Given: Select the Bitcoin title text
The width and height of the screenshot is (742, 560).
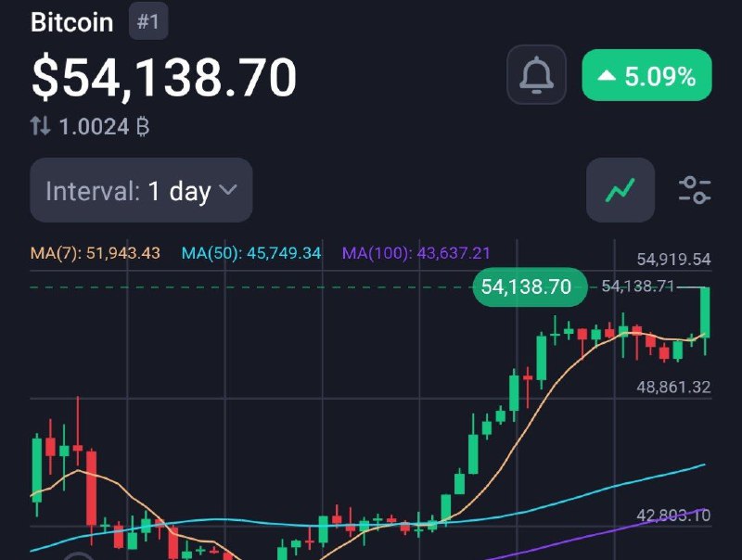Looking at the screenshot, I should click(x=72, y=22).
